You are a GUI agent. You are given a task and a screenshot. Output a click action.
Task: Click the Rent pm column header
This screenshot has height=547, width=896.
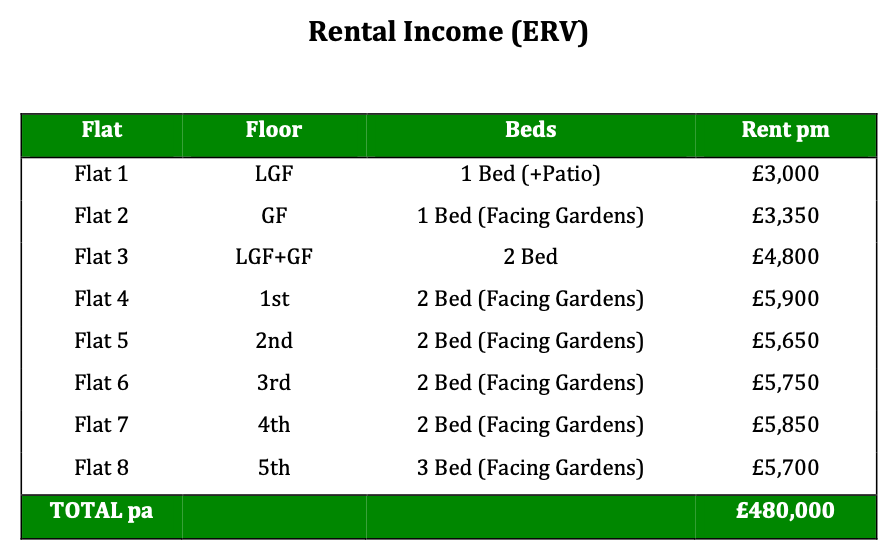(x=785, y=130)
